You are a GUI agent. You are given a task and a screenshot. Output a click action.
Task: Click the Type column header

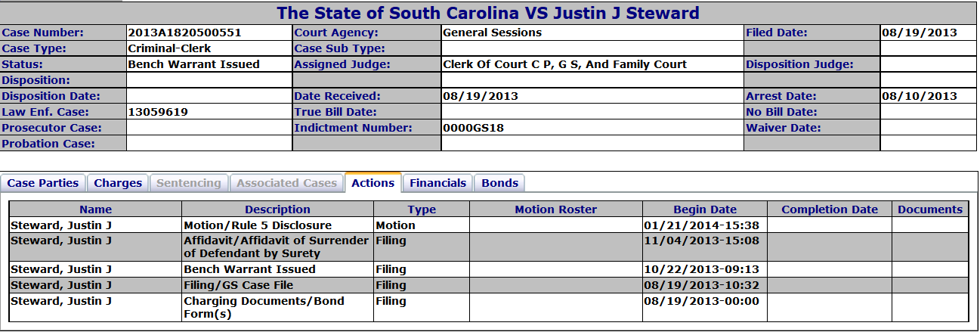(x=422, y=209)
